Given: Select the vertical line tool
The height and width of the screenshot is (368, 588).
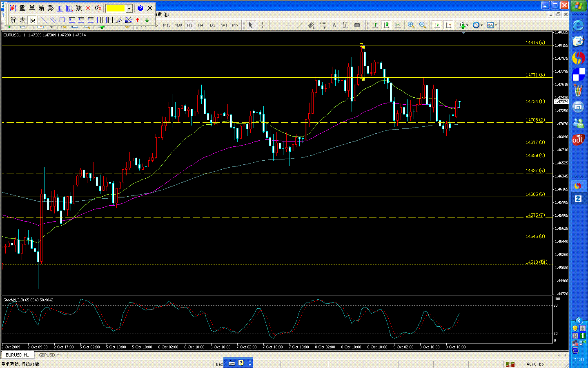Looking at the screenshot, I should (277, 25).
